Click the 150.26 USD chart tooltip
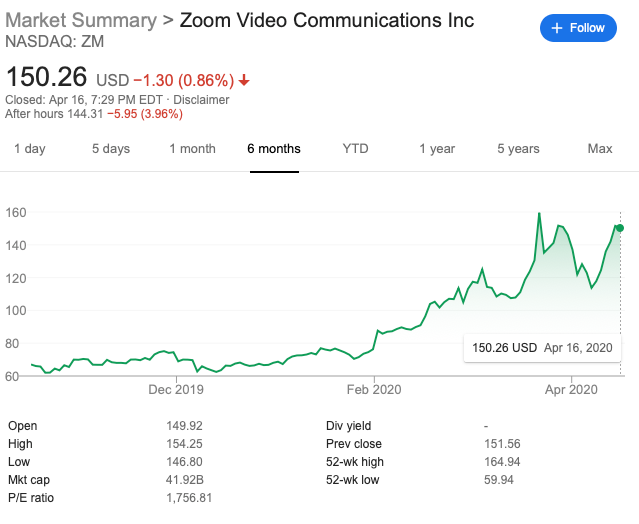Screen dimensions: 639x524 tap(541, 348)
